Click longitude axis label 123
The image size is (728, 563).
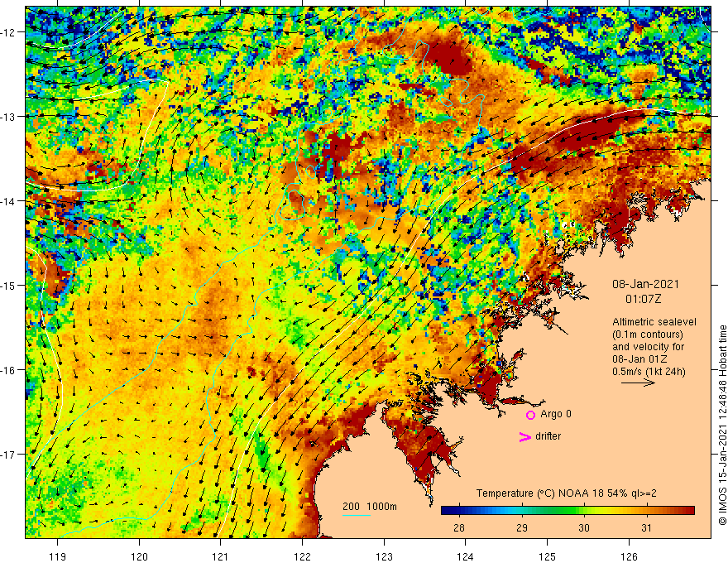coord(384,556)
